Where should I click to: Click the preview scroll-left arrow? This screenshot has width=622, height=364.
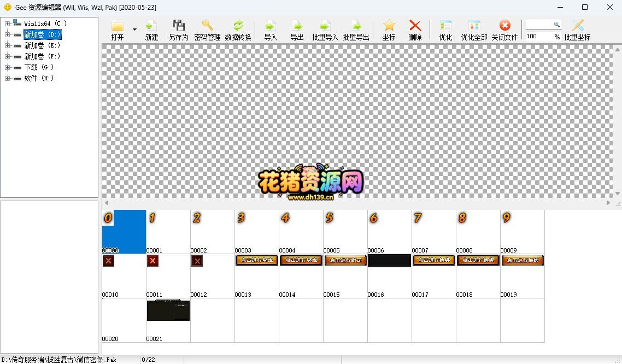(x=107, y=203)
